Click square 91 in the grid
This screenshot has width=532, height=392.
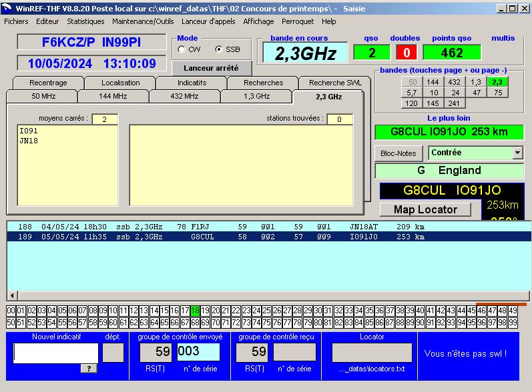[431, 323]
